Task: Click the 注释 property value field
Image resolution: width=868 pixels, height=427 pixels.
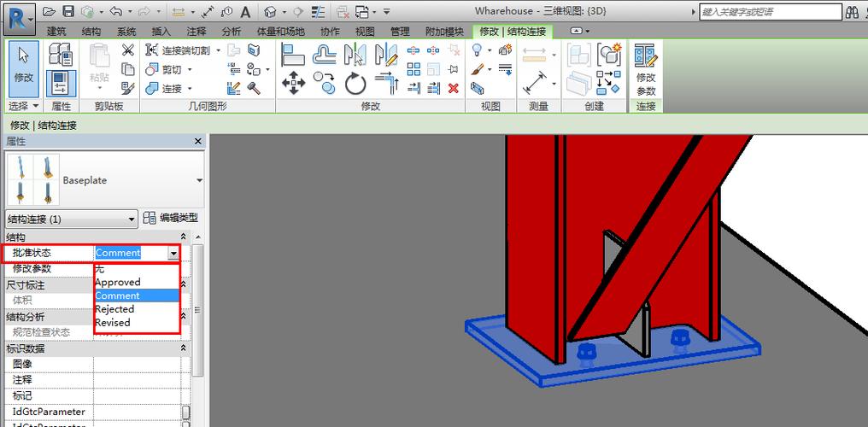Action: pos(138,380)
